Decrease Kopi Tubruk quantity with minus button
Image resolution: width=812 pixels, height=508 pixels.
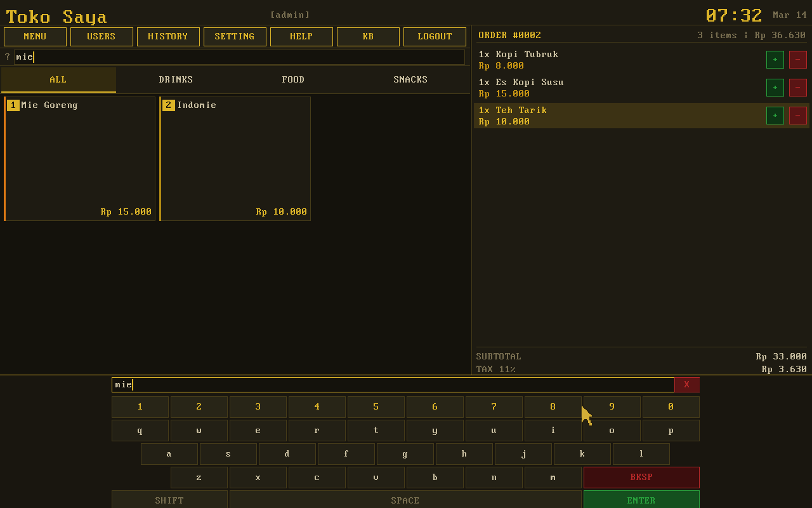click(x=797, y=60)
